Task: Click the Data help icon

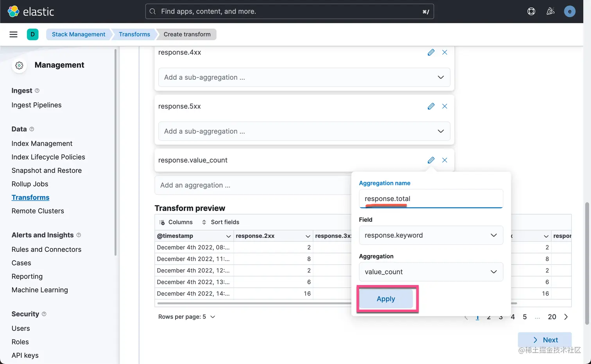Action: pos(32,129)
